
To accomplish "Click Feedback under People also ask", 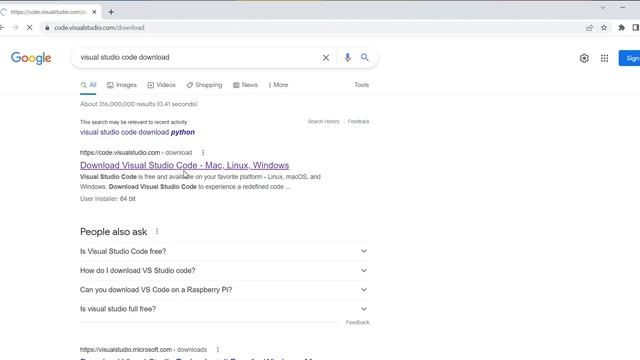I will click(x=357, y=322).
